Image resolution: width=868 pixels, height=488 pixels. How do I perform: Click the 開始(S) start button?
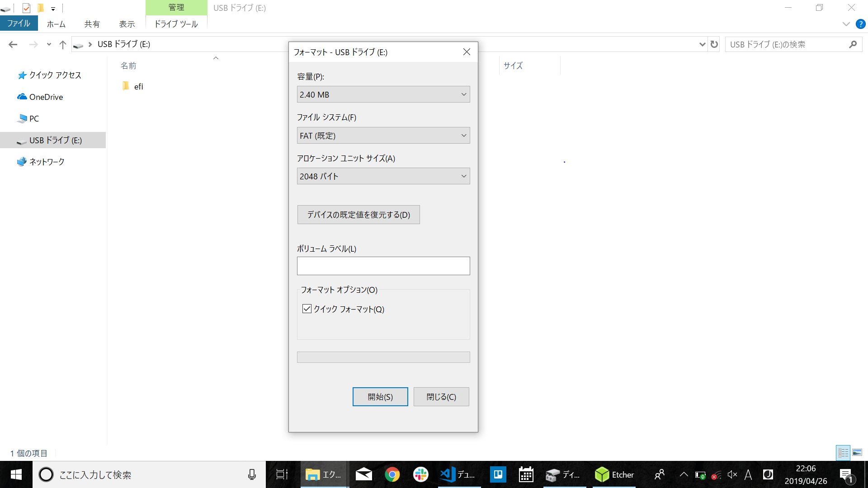(x=380, y=397)
